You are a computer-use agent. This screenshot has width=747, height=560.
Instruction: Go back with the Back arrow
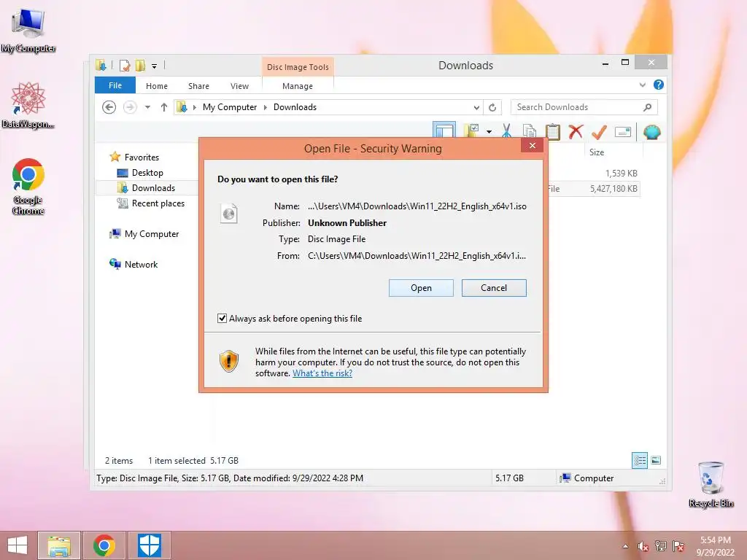pyautogui.click(x=109, y=107)
